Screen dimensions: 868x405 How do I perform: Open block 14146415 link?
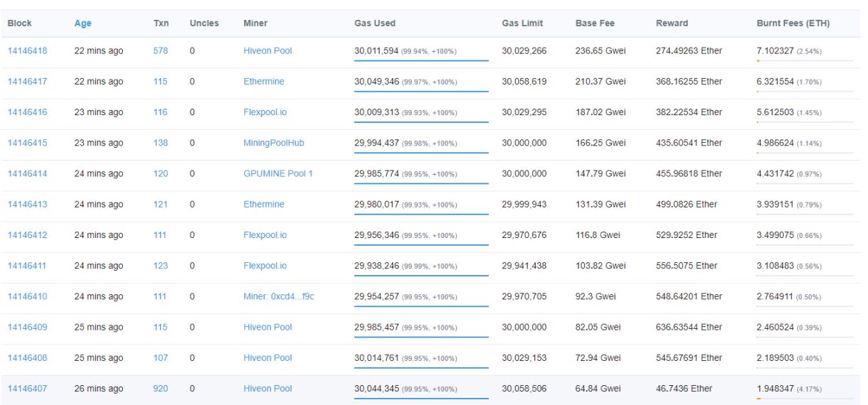pyautogui.click(x=27, y=143)
